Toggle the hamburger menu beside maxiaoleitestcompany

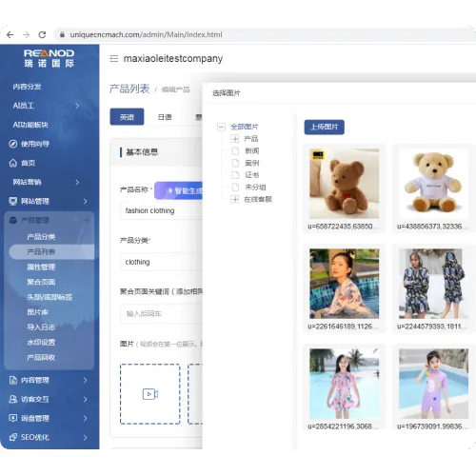114,58
